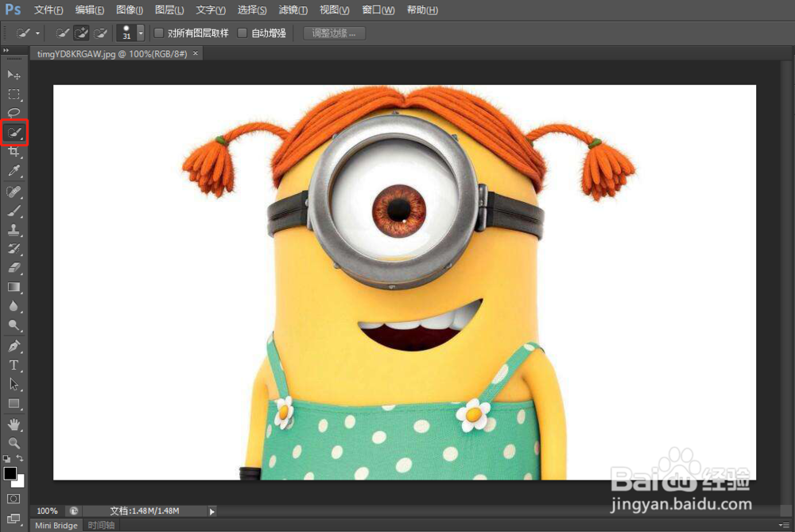
Task: Select the Zoom tool
Action: [14, 443]
